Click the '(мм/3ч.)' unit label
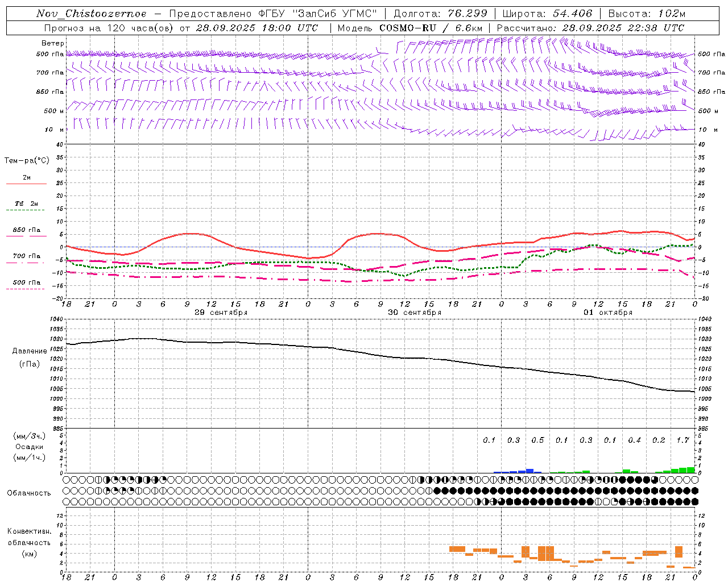 [x=29, y=436]
